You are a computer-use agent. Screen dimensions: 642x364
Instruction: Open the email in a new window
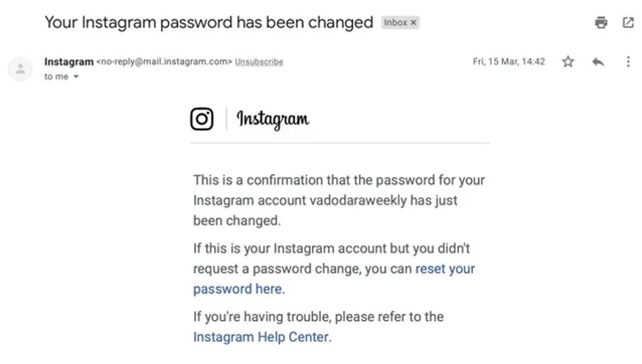(627, 23)
